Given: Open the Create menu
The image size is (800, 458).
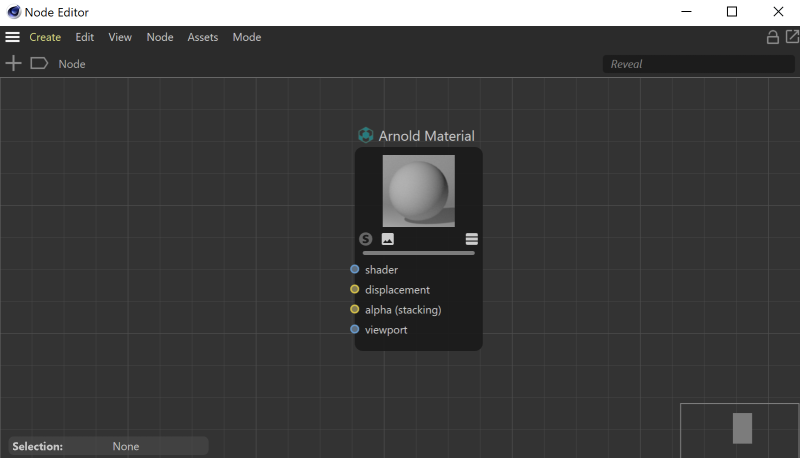Looking at the screenshot, I should (45, 37).
